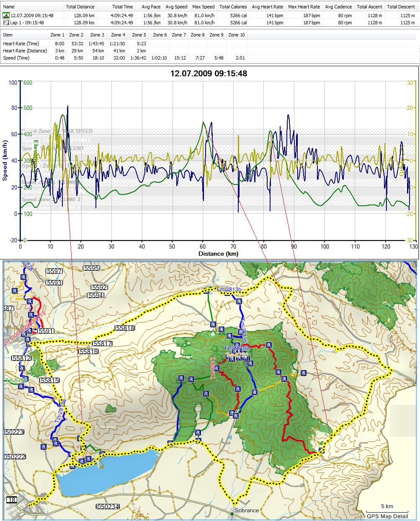This screenshot has height=521, width=420.
Task: Click the hiking icon at the red trail's southern end
Action: pos(321,451)
